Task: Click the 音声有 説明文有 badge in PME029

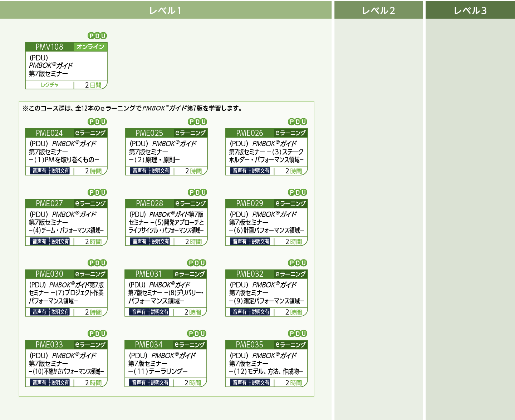Action: tap(250, 242)
